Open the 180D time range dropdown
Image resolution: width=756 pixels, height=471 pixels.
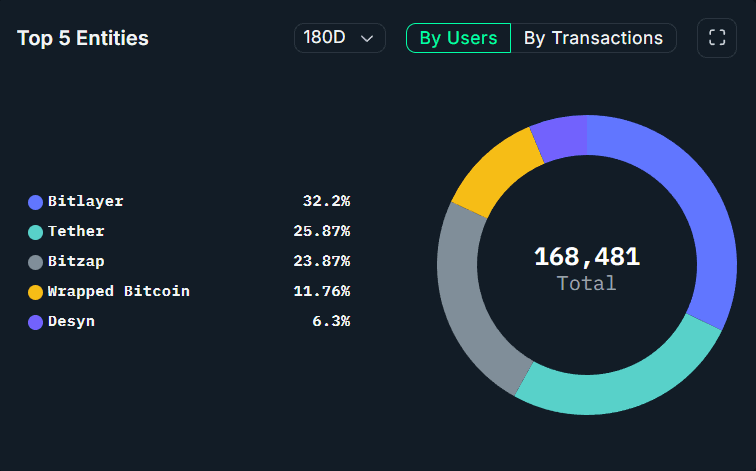point(339,38)
